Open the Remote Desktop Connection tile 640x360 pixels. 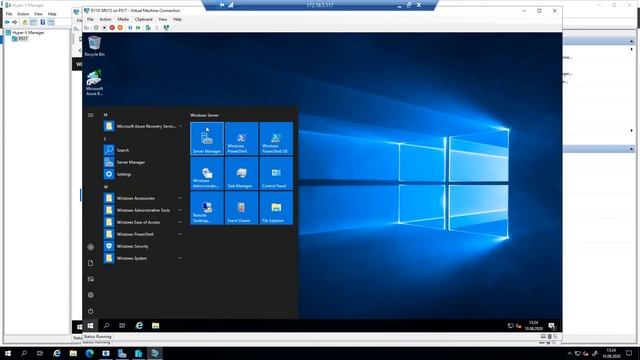(x=207, y=208)
